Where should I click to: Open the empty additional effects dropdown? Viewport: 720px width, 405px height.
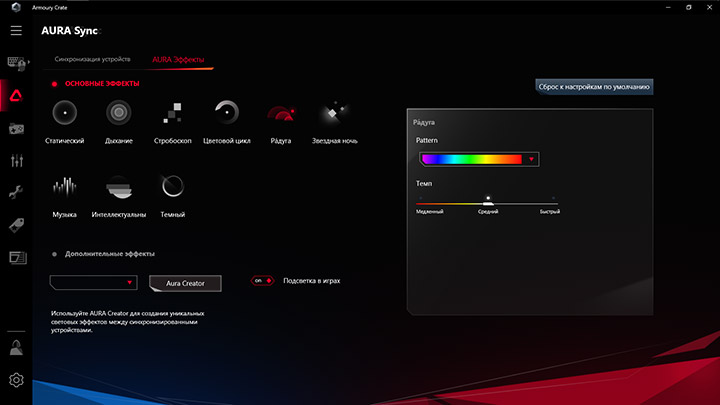[x=94, y=282]
